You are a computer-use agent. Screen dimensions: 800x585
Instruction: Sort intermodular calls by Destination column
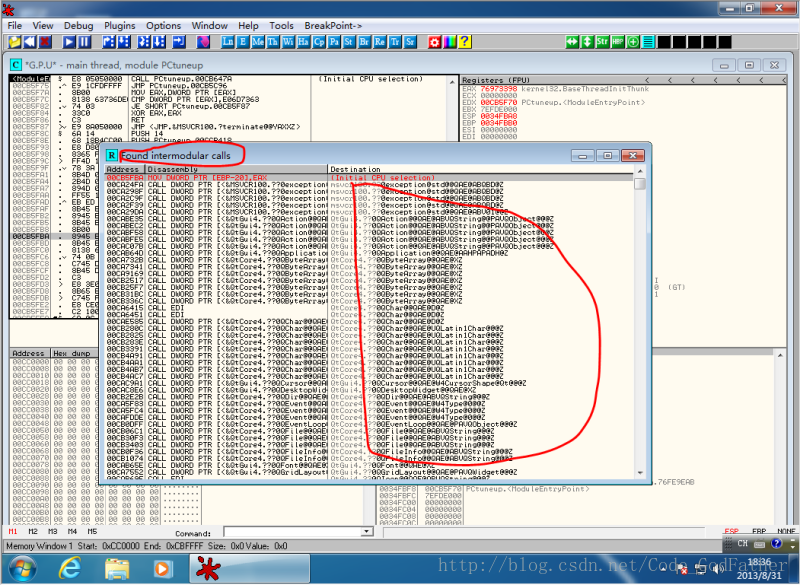(x=480, y=169)
